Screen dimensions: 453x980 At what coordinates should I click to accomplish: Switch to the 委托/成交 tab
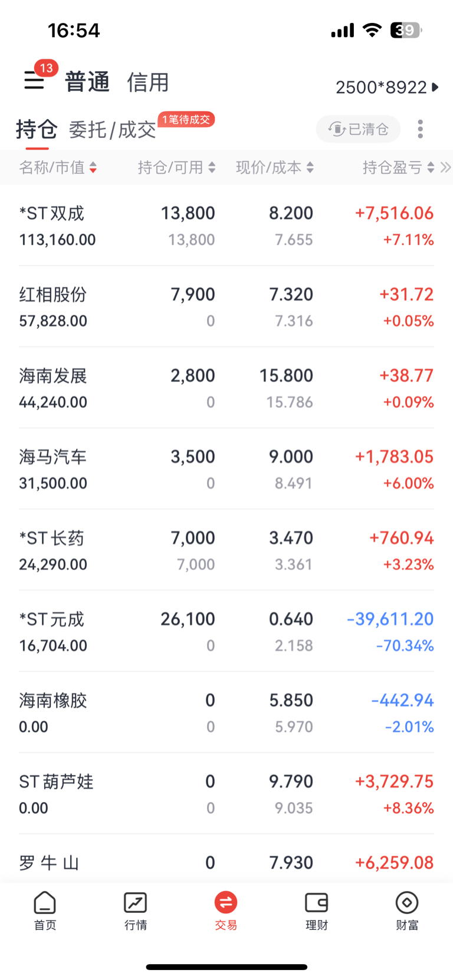pyautogui.click(x=112, y=130)
